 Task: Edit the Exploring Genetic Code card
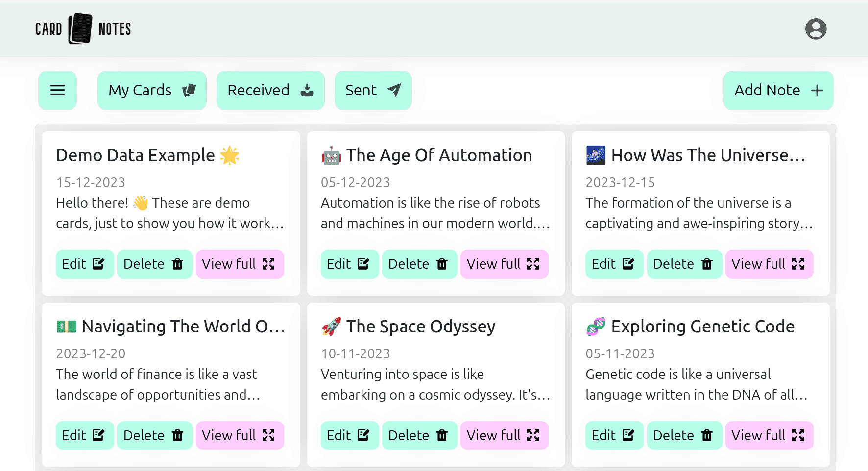pyautogui.click(x=614, y=435)
